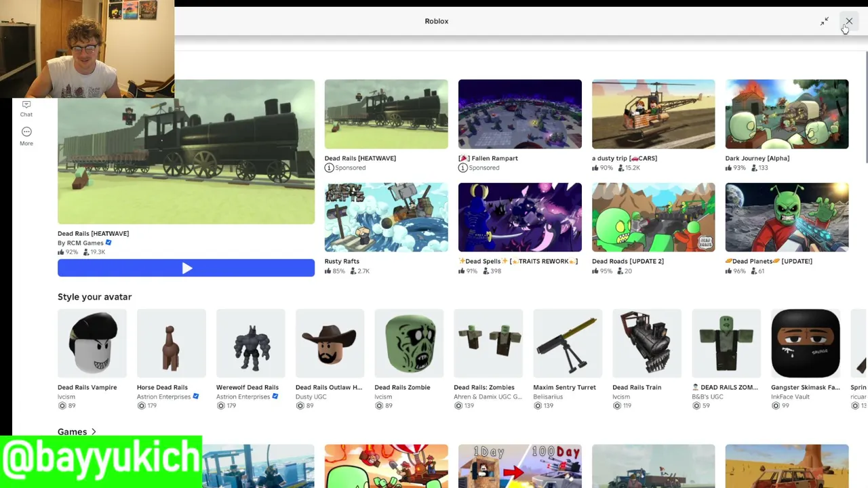The image size is (868, 488).
Task: Select the Dead Rails Outlaw hat item
Action: (x=330, y=343)
